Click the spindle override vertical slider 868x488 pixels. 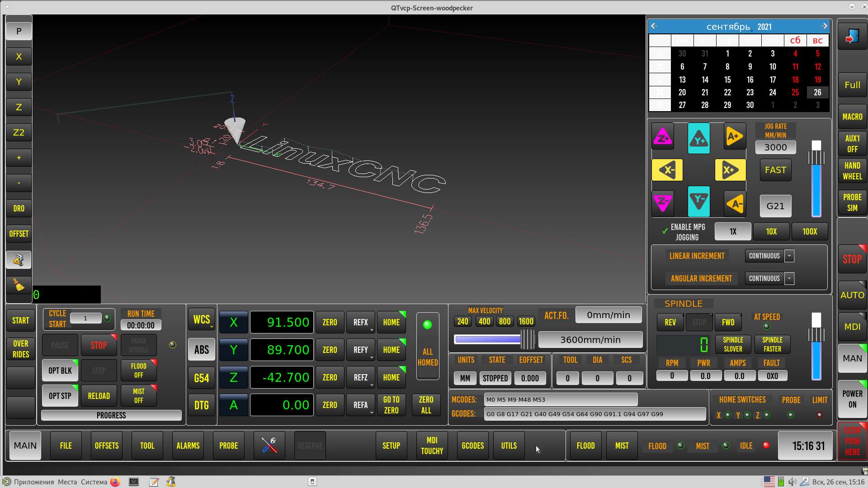816,346
